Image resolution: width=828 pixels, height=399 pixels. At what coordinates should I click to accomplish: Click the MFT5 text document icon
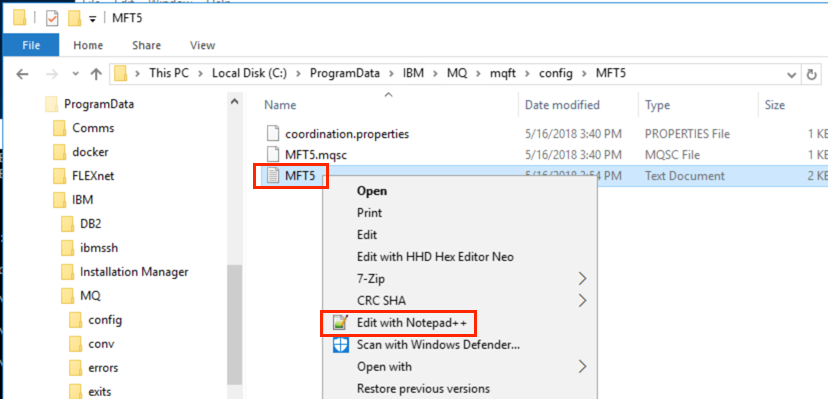[272, 176]
